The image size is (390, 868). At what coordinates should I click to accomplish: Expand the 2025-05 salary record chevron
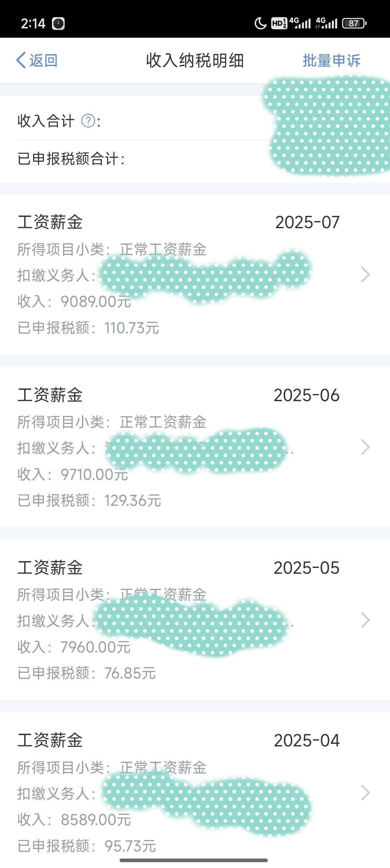tap(365, 620)
